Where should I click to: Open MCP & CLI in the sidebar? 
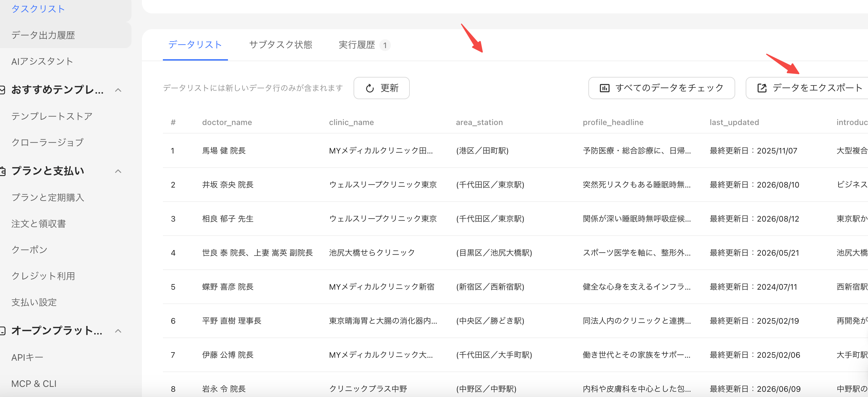[x=34, y=384]
